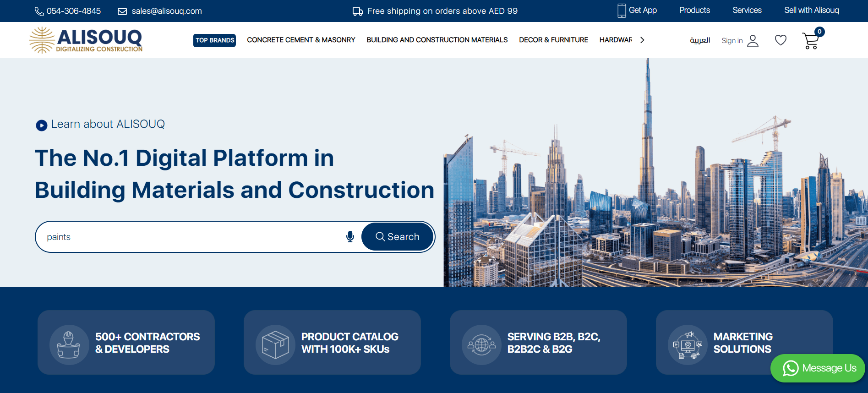Click the Learn about ALISOUQ link
Screen dimensions: 868x393
tap(108, 124)
